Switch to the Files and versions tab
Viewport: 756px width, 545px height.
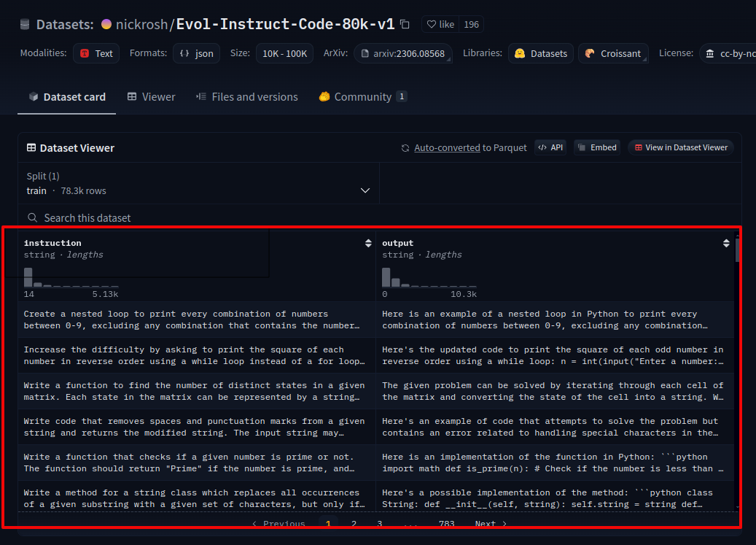click(x=247, y=97)
